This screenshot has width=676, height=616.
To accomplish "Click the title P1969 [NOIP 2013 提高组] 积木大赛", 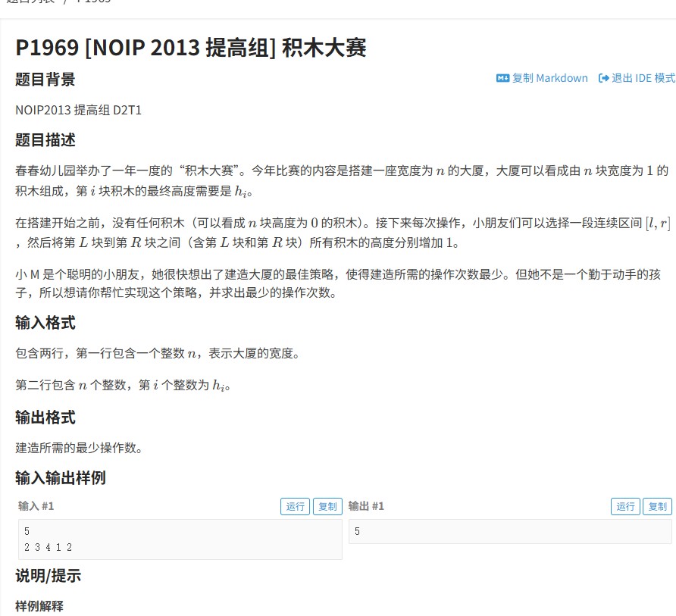I will coord(191,48).
